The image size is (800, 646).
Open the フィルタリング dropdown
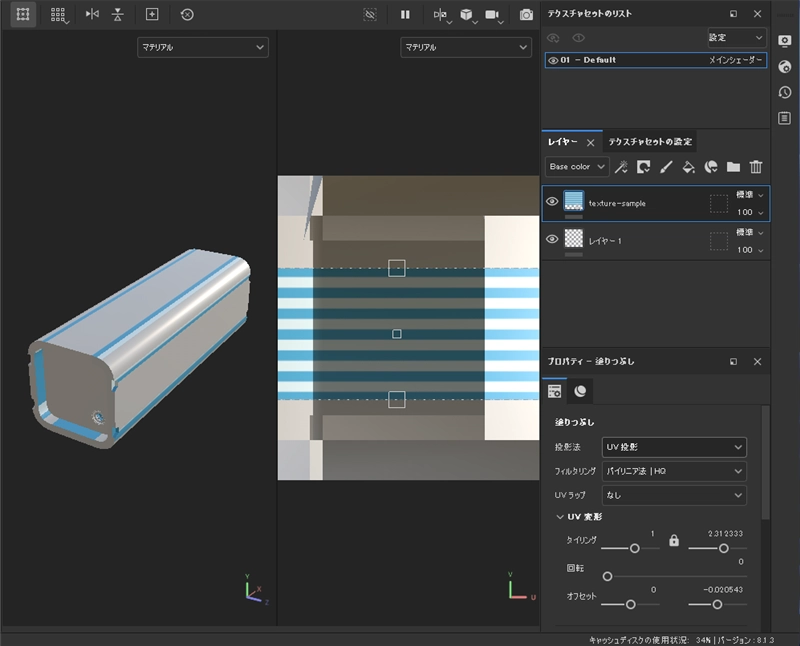pyautogui.click(x=674, y=471)
